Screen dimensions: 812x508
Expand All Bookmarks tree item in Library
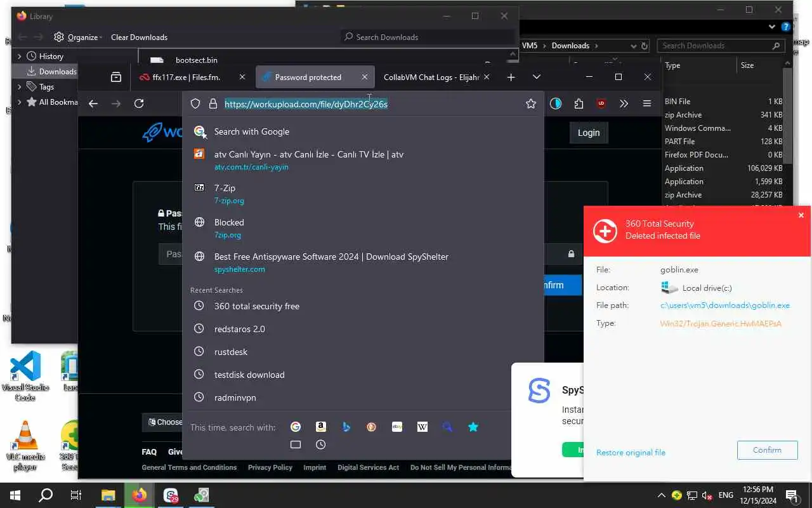click(20, 102)
